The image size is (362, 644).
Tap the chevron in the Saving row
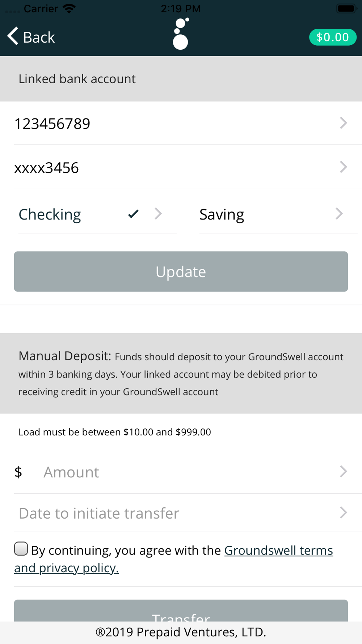339,214
